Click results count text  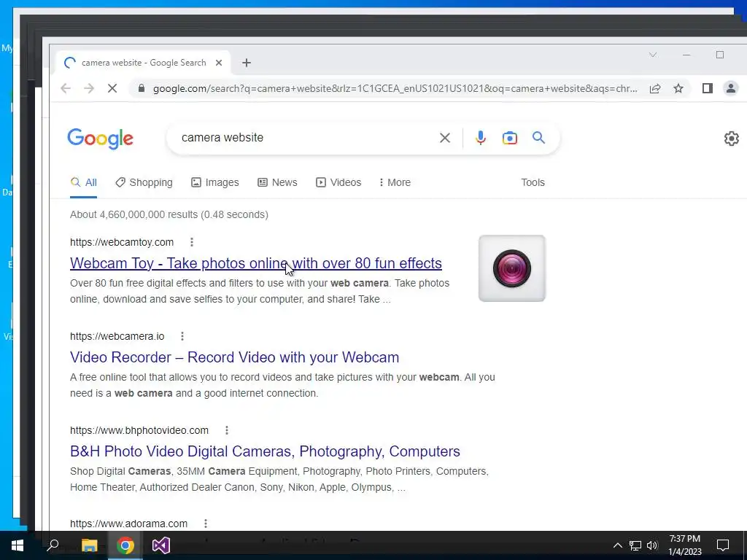click(169, 215)
